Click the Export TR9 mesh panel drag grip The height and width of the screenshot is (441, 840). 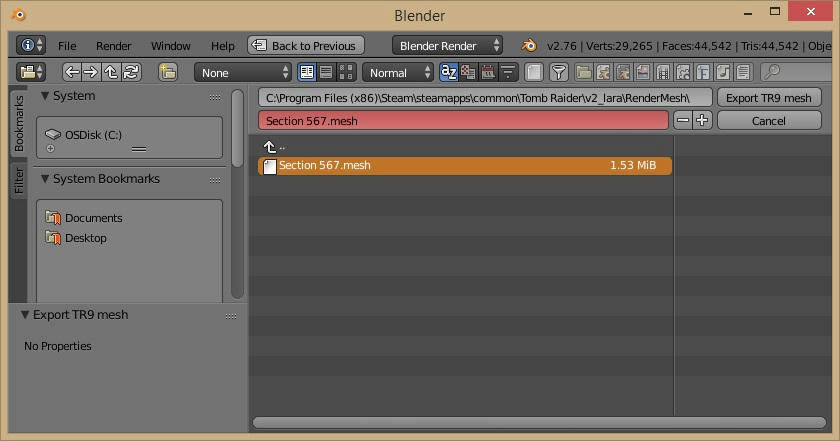click(231, 316)
